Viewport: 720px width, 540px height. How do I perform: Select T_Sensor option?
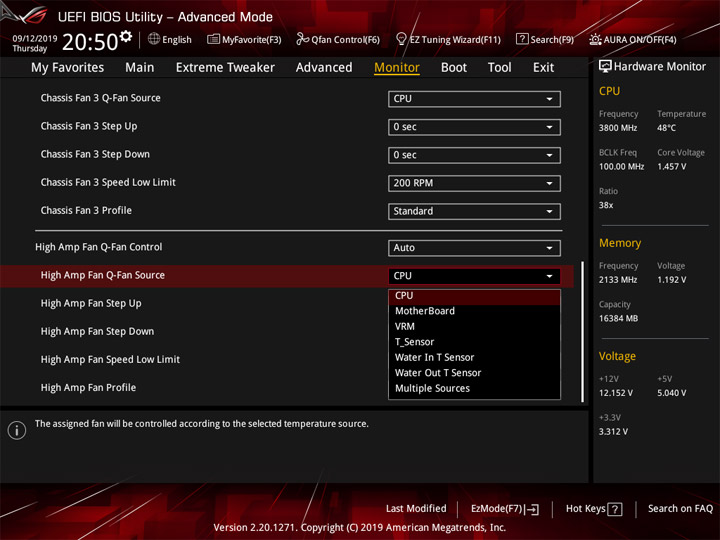474,342
